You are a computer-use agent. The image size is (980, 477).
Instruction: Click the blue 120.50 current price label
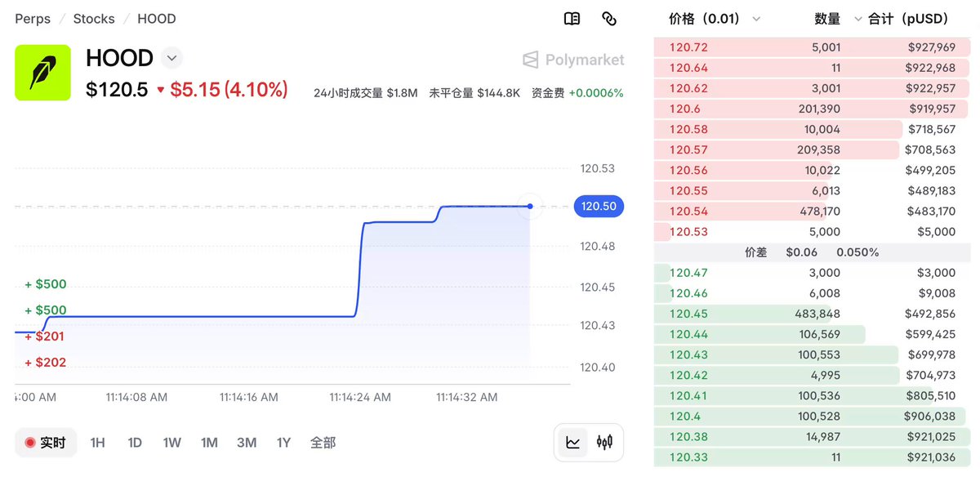click(599, 206)
